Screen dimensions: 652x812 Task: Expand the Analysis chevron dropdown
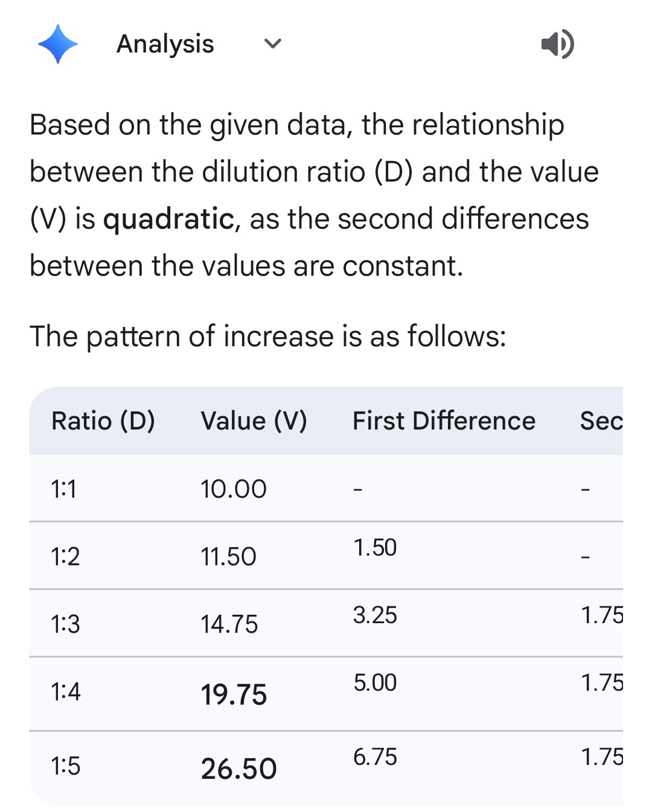273,43
